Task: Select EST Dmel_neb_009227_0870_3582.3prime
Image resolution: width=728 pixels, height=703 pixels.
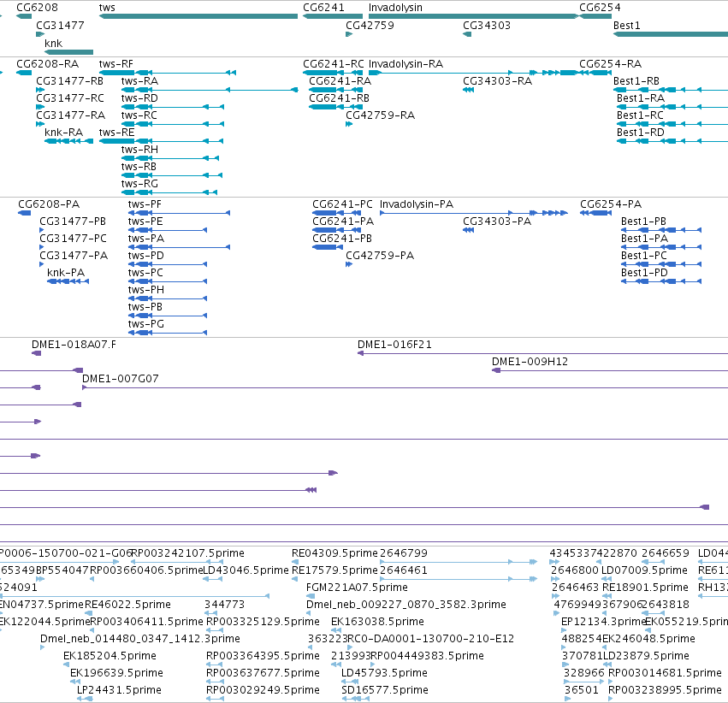Action: click(309, 613)
